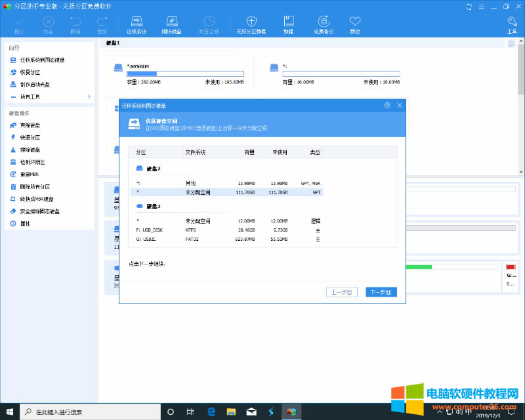Choose 克隆硬盘 in the disk operations list

(x=30, y=125)
